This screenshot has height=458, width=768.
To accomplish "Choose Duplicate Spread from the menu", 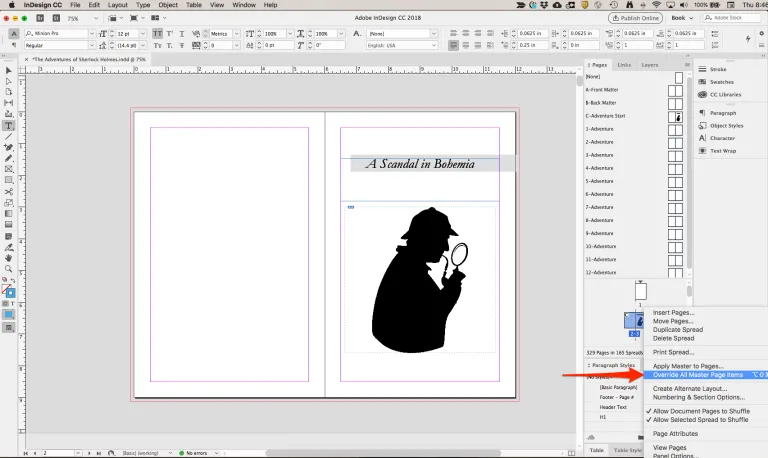I will (678, 330).
